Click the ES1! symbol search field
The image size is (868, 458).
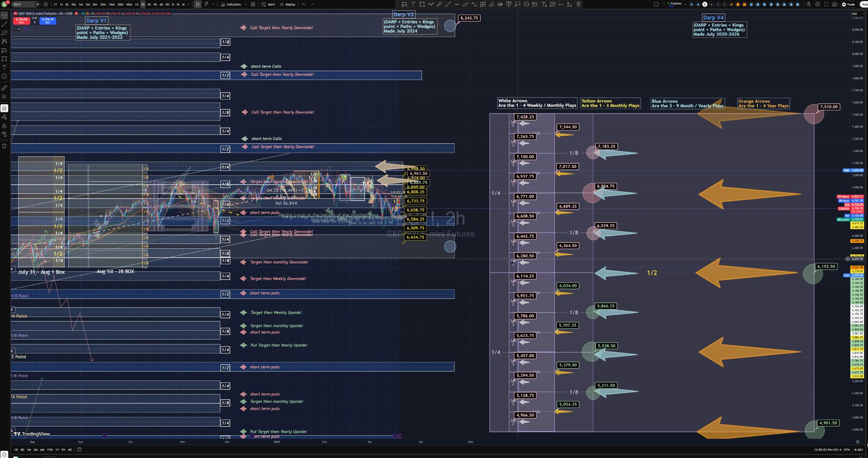tap(24, 4)
